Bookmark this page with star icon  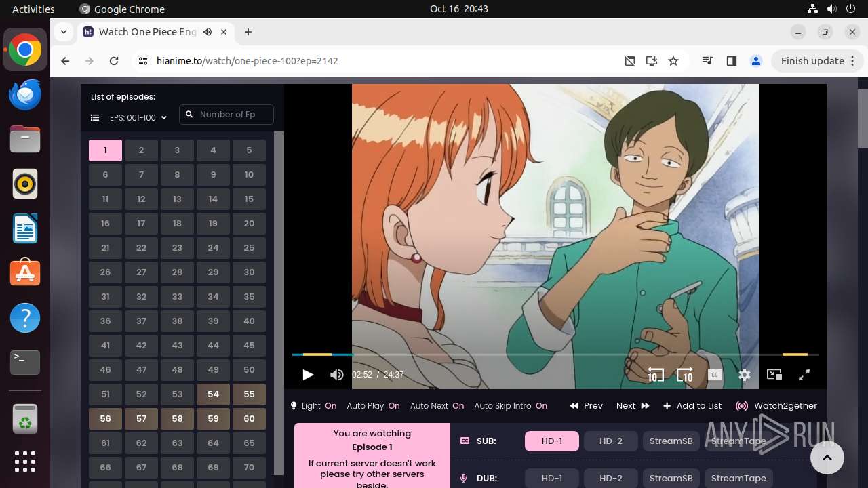(673, 61)
